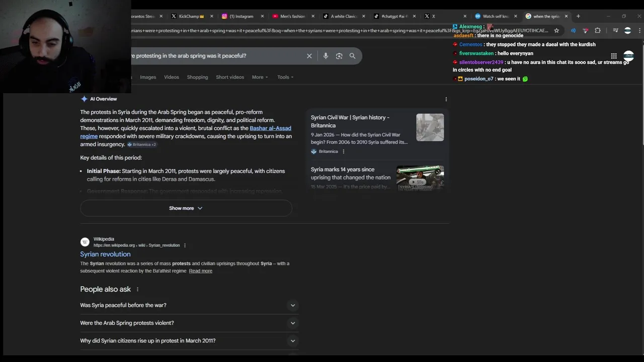Clear the Google search box text

click(309, 56)
